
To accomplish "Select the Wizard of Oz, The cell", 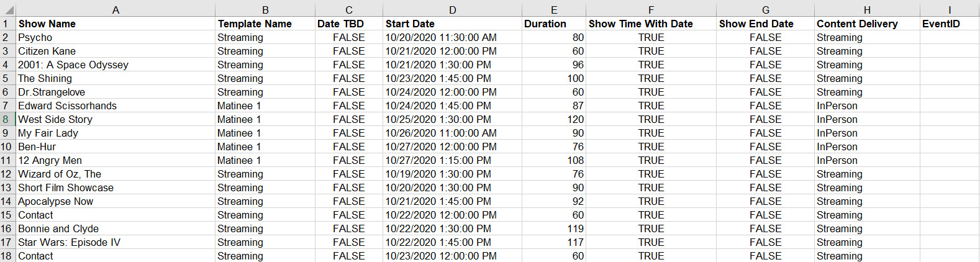I will click(x=116, y=174).
